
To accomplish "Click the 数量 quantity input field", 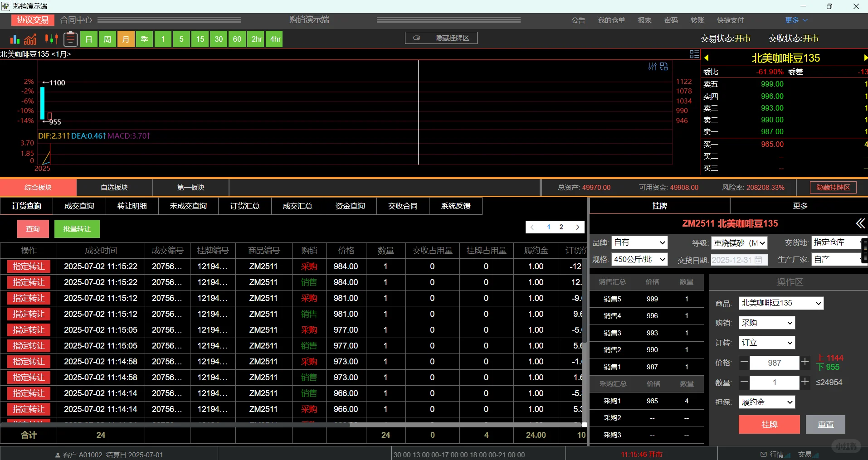I will 775,383.
